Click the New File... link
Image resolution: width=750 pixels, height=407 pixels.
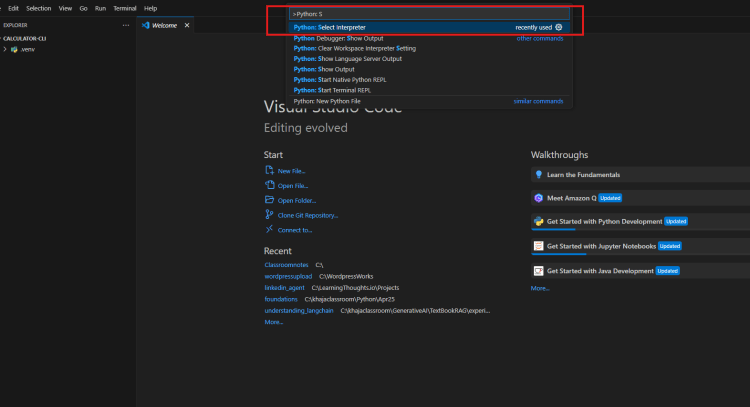(x=291, y=171)
